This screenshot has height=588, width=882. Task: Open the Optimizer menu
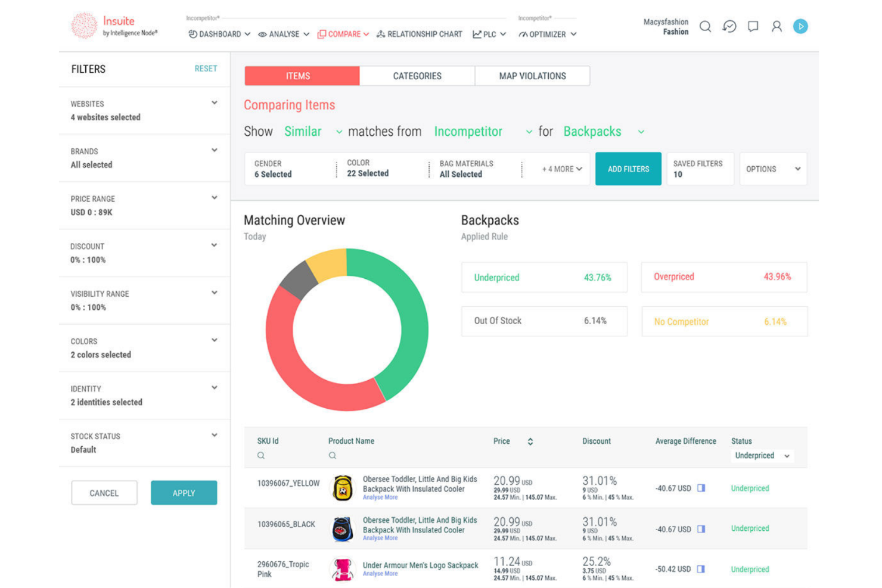[x=548, y=34]
